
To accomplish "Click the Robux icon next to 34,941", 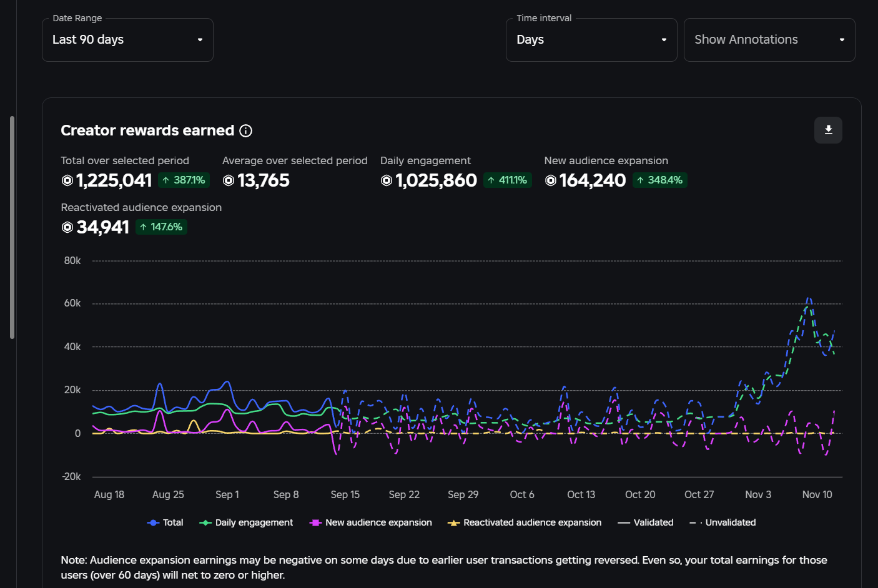I will click(x=67, y=227).
